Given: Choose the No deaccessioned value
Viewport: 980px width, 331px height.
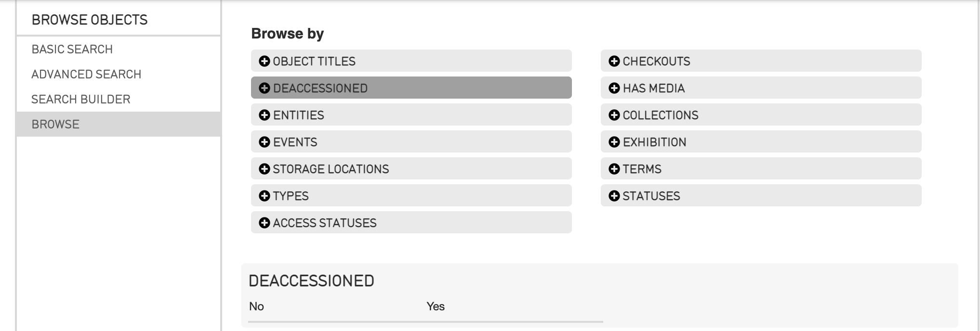Looking at the screenshot, I should coord(256,306).
